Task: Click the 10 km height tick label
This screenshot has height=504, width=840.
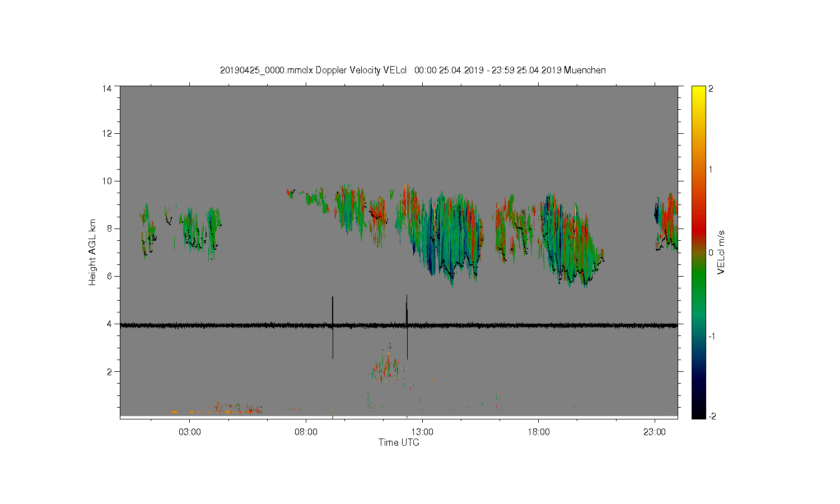Action: pos(107,181)
